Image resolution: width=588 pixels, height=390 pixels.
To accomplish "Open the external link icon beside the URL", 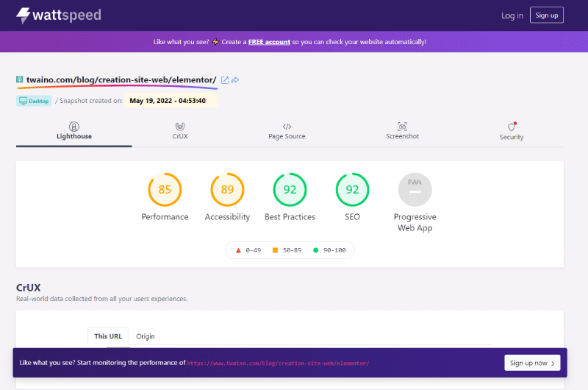I will tap(225, 80).
